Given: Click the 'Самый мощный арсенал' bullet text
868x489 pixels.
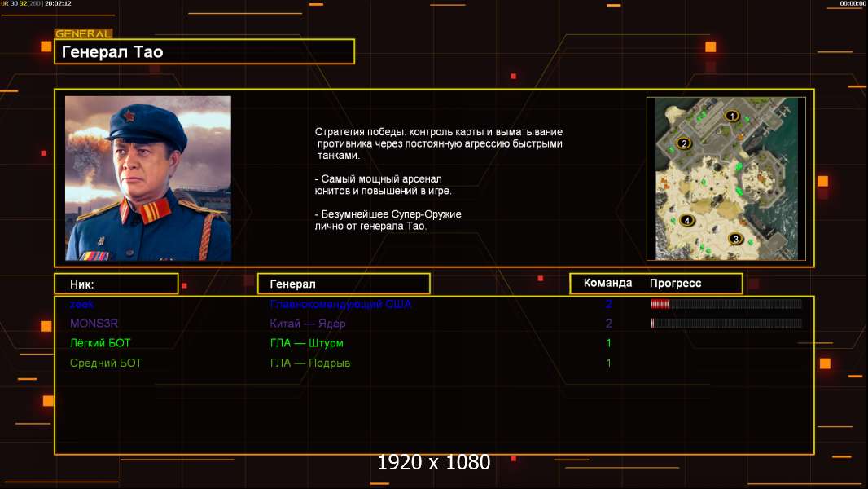Looking at the screenshot, I should [x=383, y=185].
